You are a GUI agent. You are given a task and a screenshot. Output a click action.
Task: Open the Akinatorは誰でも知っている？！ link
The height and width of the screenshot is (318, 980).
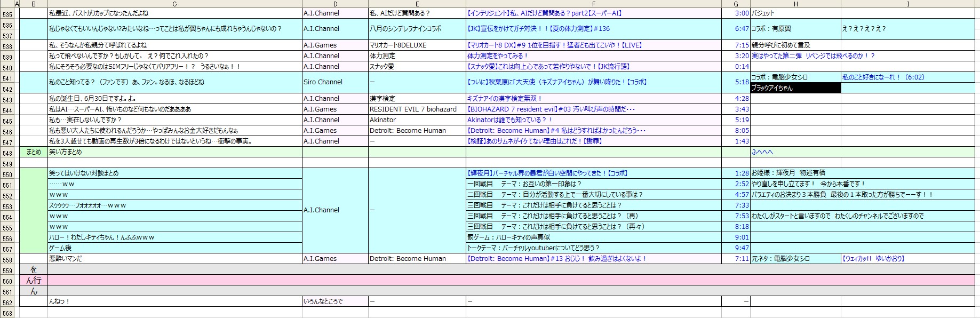(x=510, y=120)
